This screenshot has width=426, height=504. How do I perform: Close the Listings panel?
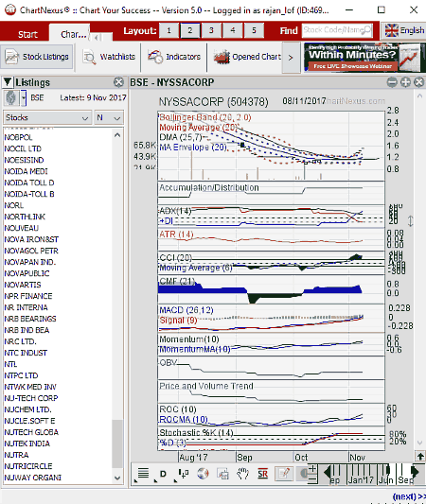(118, 82)
